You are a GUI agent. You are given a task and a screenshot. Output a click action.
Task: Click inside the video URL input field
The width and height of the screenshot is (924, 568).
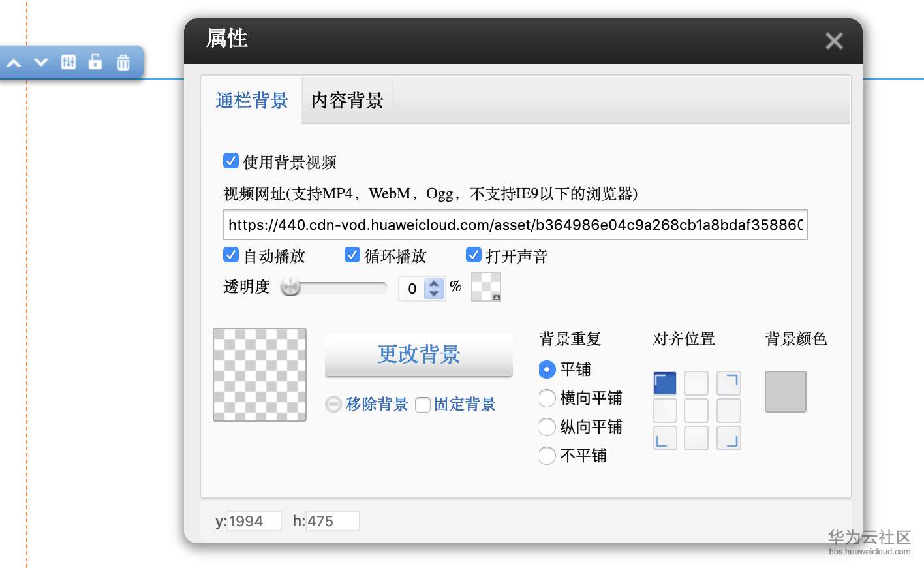tap(516, 225)
